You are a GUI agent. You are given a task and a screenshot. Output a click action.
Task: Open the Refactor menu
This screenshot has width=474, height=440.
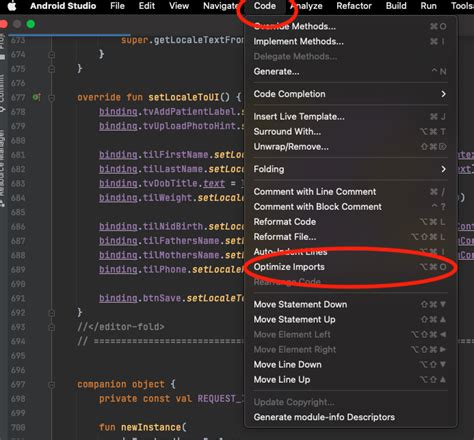pyautogui.click(x=354, y=6)
